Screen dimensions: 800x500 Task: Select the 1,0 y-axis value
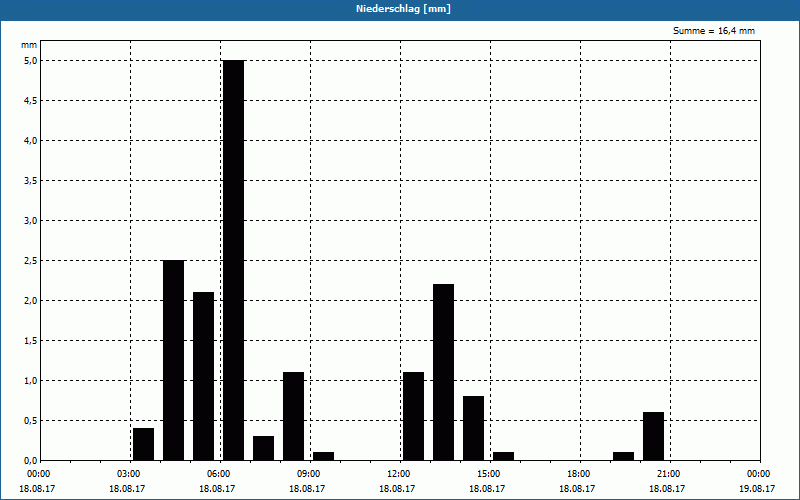pyautogui.click(x=31, y=381)
